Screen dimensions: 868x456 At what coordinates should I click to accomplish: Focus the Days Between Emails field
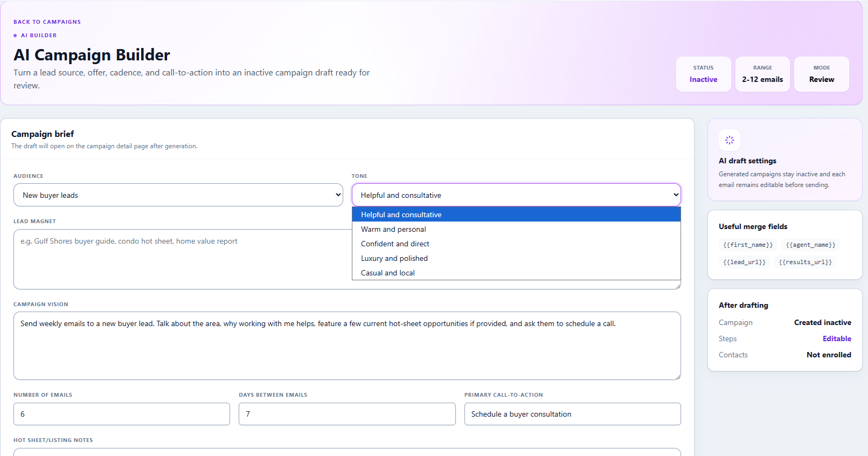point(347,414)
